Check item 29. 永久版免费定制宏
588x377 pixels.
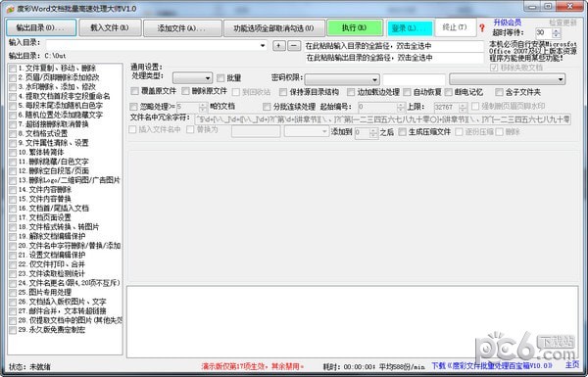pyautogui.click(x=13, y=330)
